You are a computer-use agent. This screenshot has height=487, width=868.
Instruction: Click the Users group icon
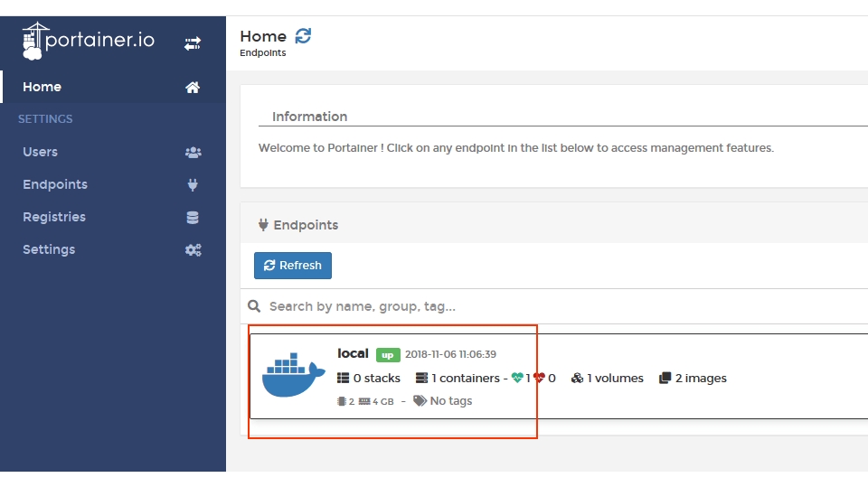pos(193,153)
